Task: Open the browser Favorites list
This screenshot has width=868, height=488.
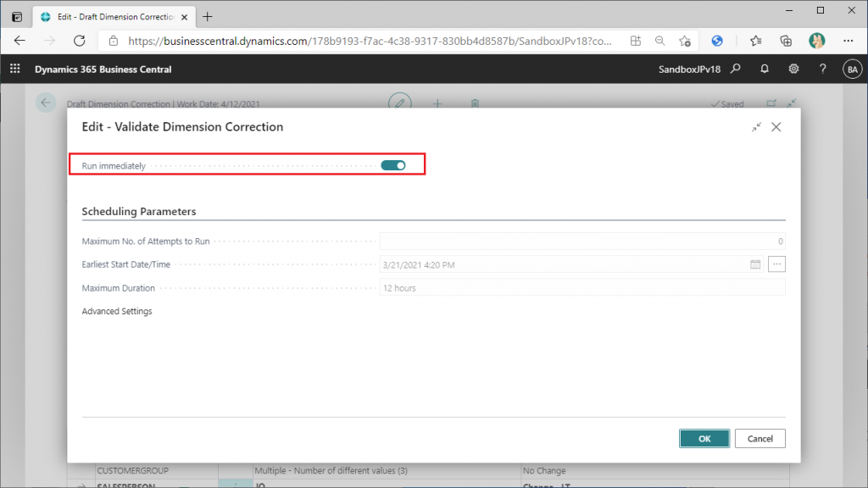Action: click(x=755, y=41)
